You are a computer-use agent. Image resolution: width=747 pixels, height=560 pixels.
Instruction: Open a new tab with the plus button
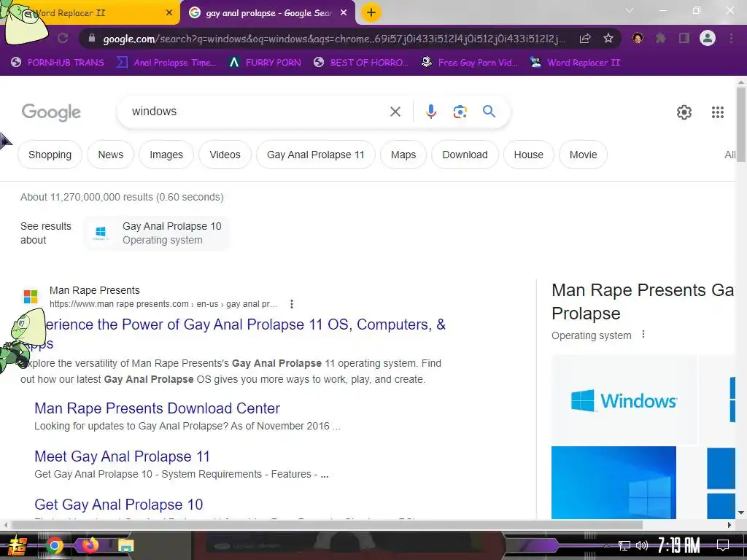point(371,12)
